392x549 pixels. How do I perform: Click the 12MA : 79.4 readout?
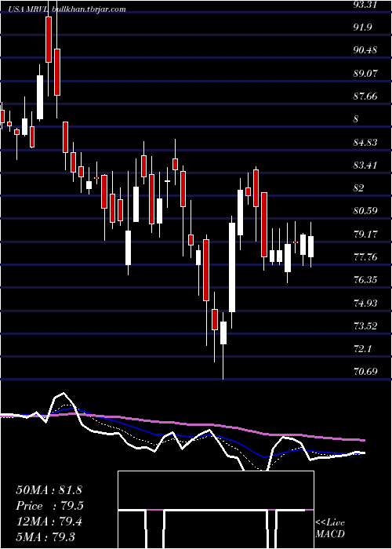point(49,522)
